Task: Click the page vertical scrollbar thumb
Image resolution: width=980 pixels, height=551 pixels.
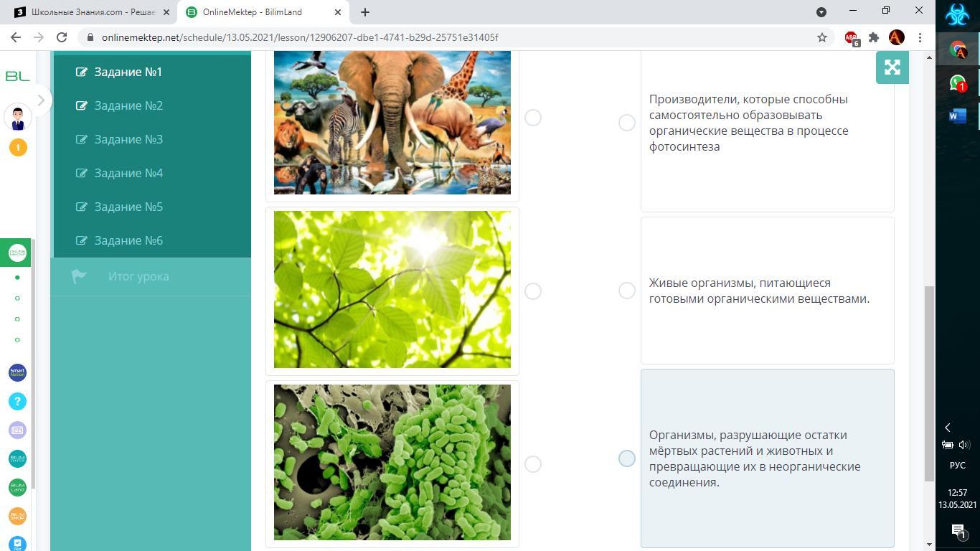Action: click(x=929, y=384)
